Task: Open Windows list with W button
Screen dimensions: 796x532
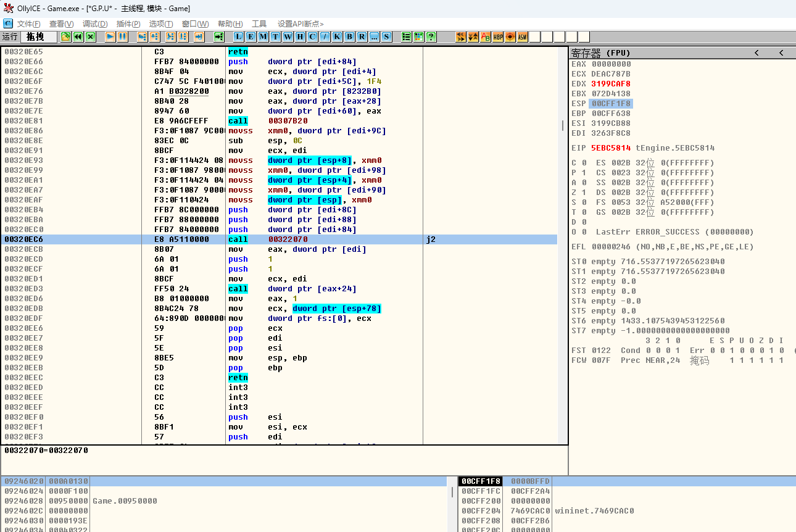Action: pyautogui.click(x=288, y=36)
